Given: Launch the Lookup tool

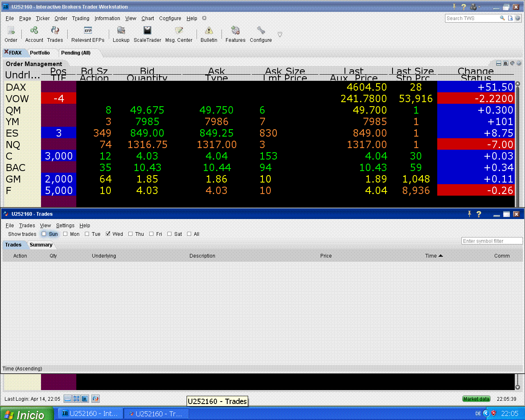Looking at the screenshot, I should click(x=121, y=34).
